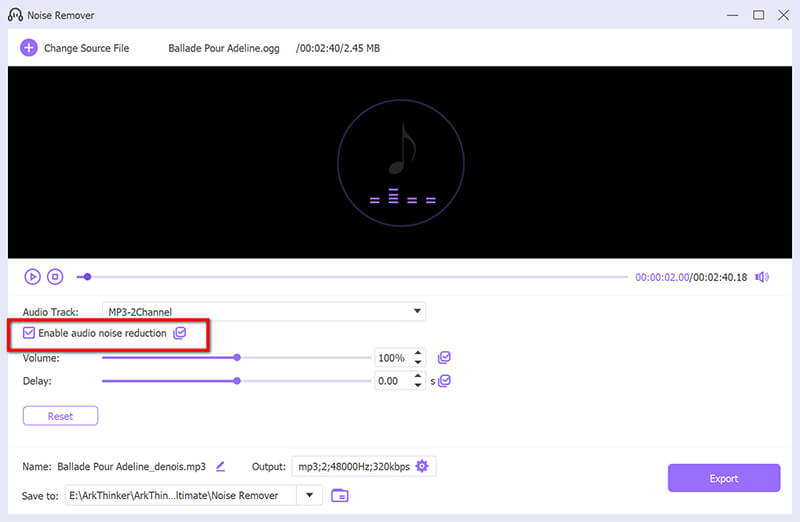Click the Export button
This screenshot has height=522, width=800.
tap(724, 478)
